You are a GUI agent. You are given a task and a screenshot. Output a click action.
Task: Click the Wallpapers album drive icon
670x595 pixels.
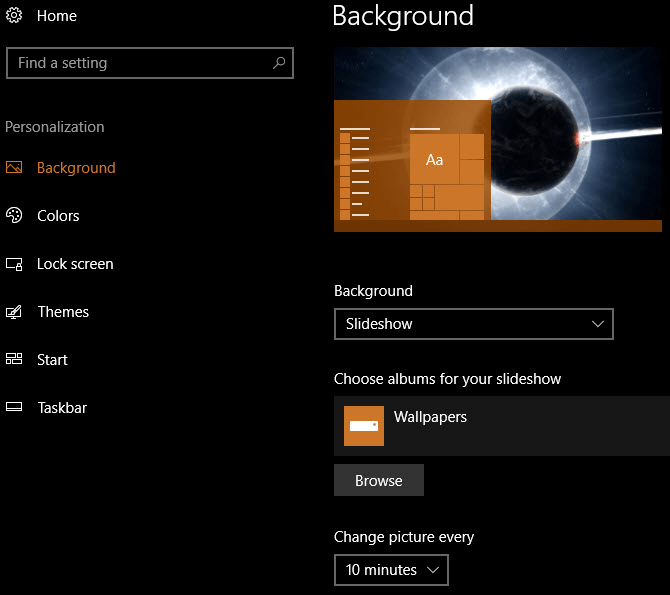pyautogui.click(x=364, y=426)
